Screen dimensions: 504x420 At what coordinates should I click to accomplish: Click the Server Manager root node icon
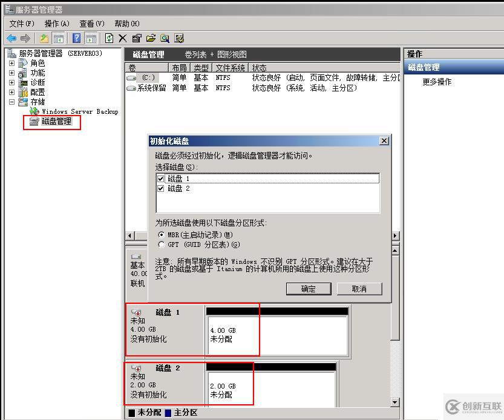click(12, 53)
